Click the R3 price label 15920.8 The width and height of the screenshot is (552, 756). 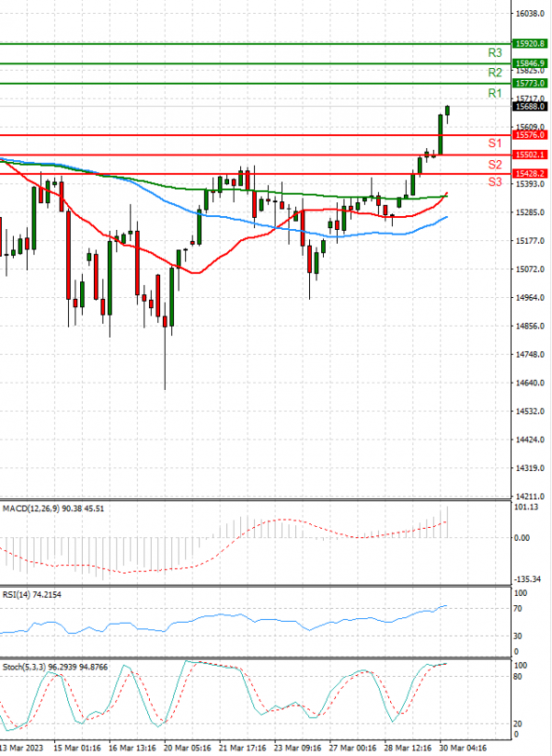point(529,44)
